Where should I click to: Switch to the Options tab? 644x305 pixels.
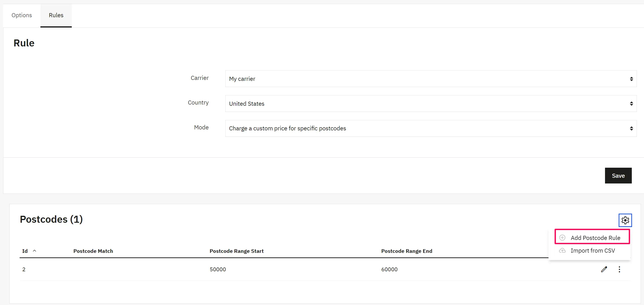pyautogui.click(x=22, y=15)
